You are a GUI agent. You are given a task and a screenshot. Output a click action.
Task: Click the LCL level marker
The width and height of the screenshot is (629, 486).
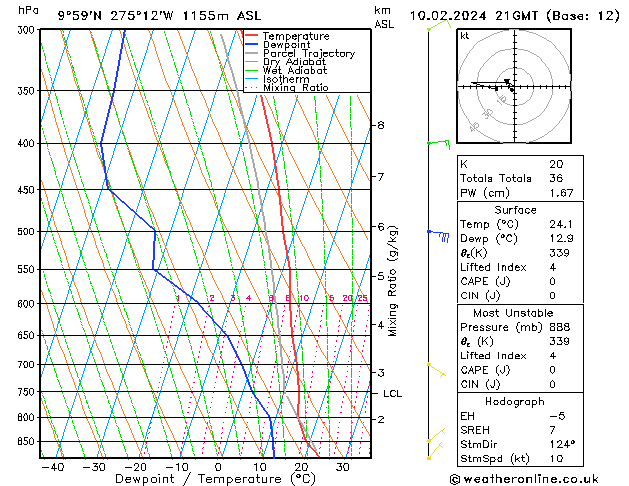pyautogui.click(x=392, y=394)
